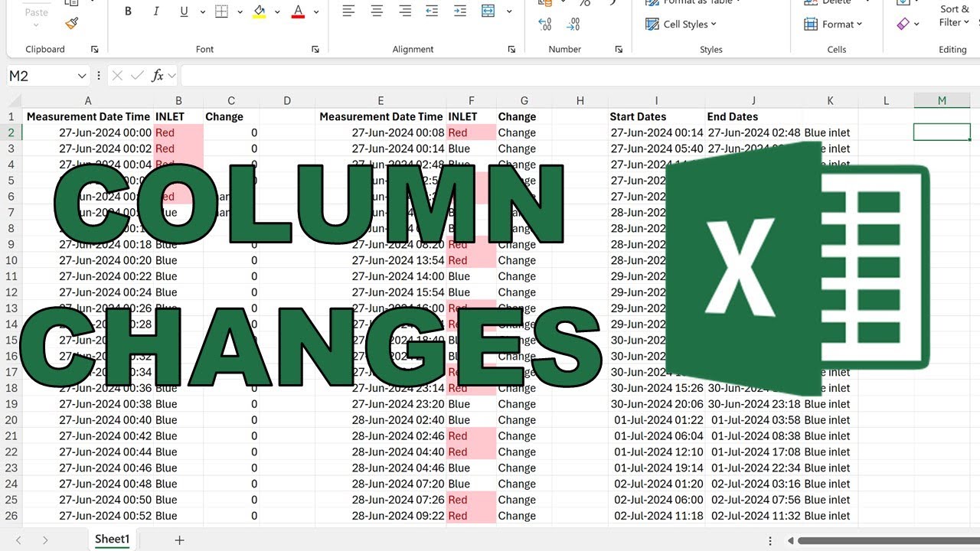
Task: Select column D header
Action: click(x=287, y=101)
